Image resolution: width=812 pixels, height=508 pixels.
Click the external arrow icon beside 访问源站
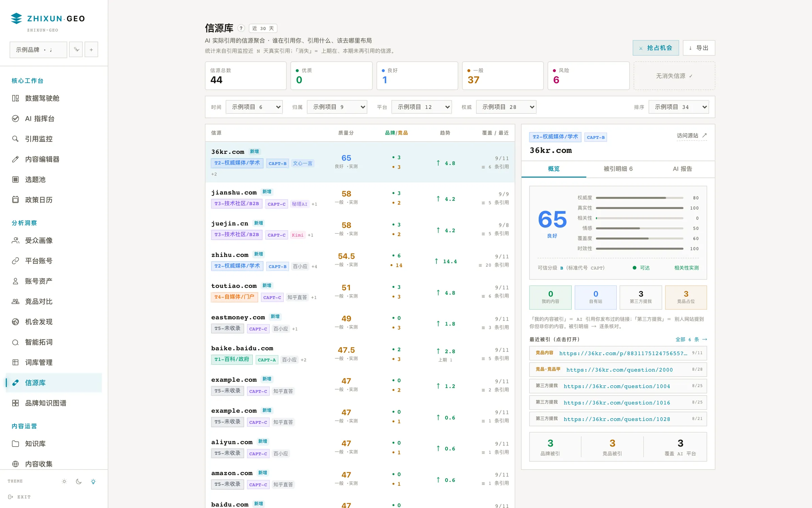point(704,135)
